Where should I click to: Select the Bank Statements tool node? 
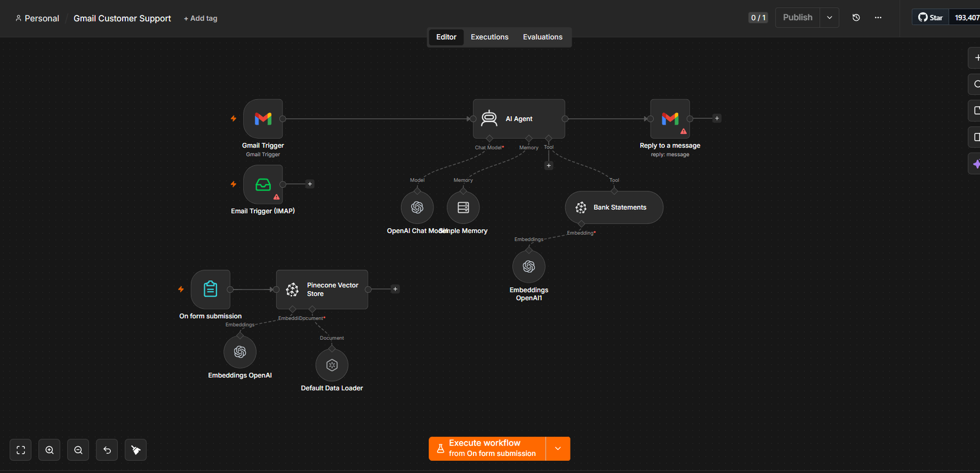click(614, 208)
